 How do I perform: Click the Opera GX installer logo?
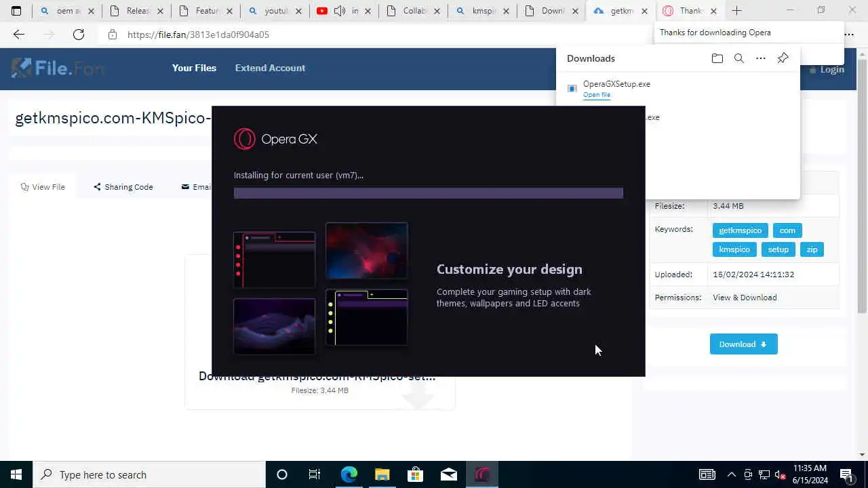coord(275,139)
